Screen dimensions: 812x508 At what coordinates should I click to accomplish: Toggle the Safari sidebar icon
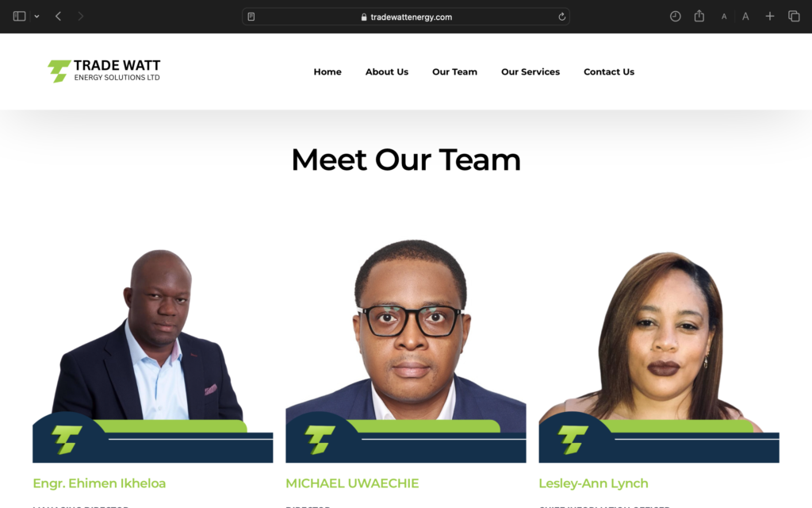pos(19,17)
